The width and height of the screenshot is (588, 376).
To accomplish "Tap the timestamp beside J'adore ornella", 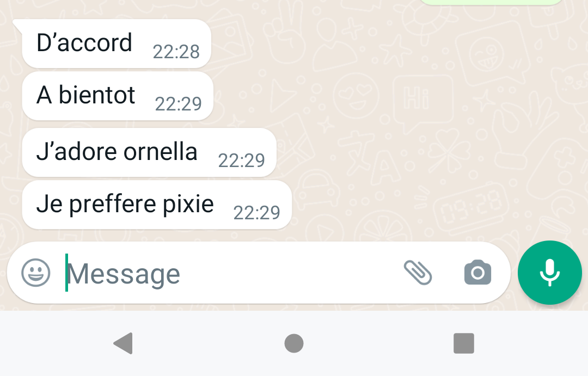I will coord(242,161).
